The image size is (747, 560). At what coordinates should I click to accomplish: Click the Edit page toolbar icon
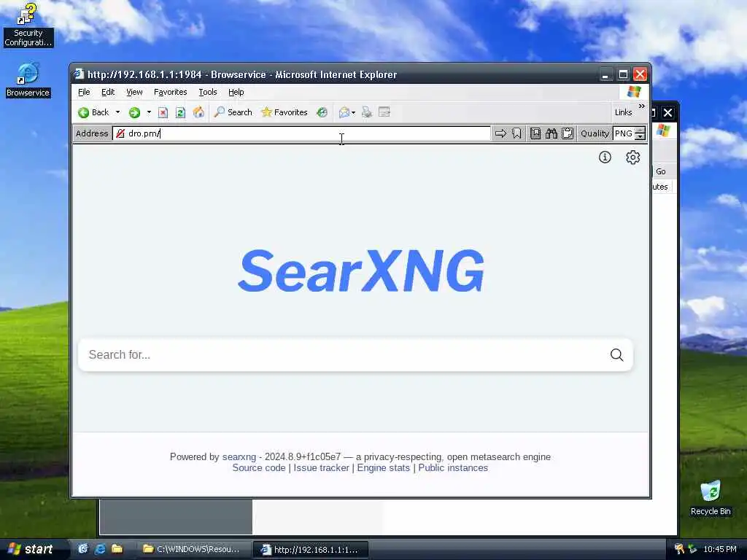tap(384, 112)
